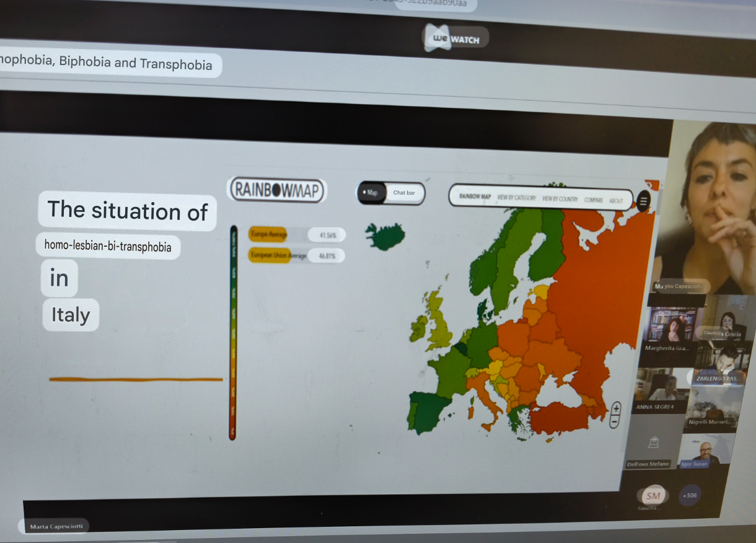The image size is (756, 543).
Task: Switch to Map view toggle
Action: [372, 193]
